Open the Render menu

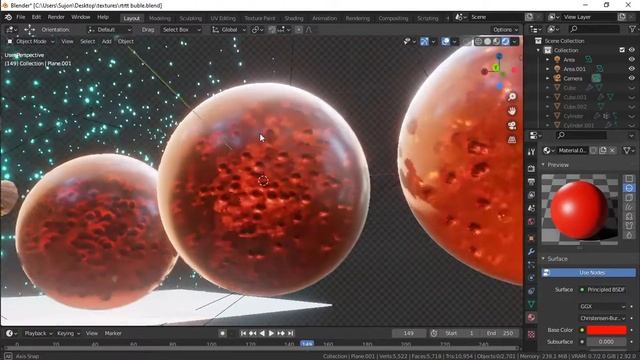(x=56, y=17)
